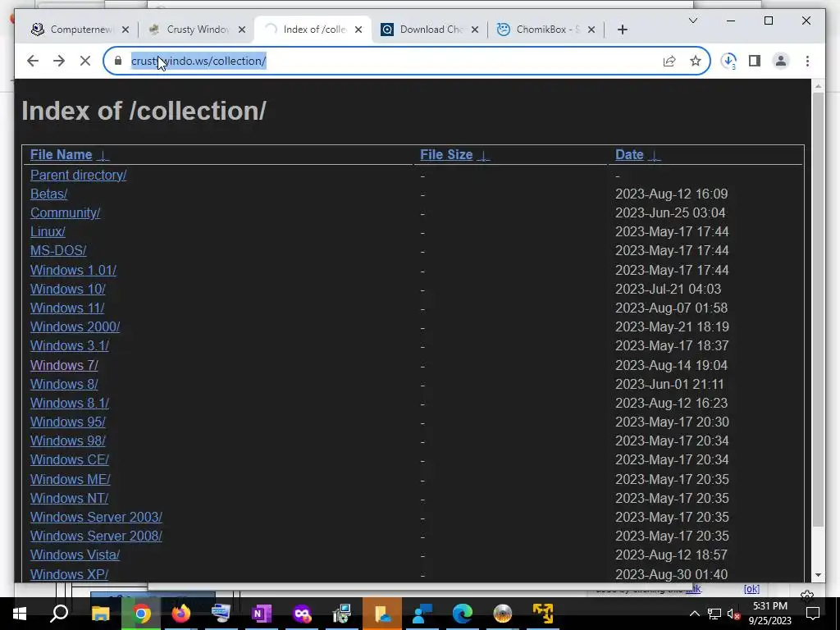Image resolution: width=840 pixels, height=630 pixels.
Task: Open the Community folder
Action: [x=65, y=212]
